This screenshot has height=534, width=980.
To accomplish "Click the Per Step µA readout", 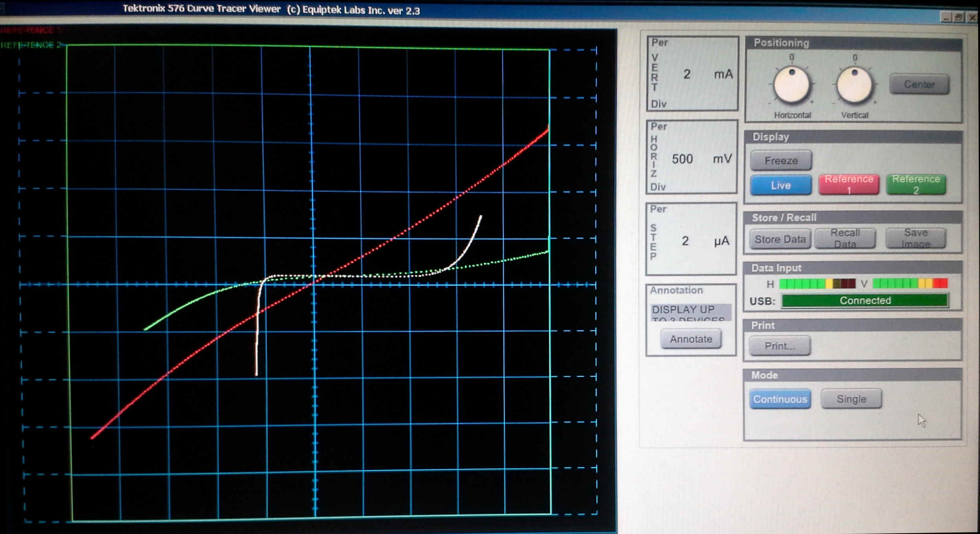I will point(691,240).
